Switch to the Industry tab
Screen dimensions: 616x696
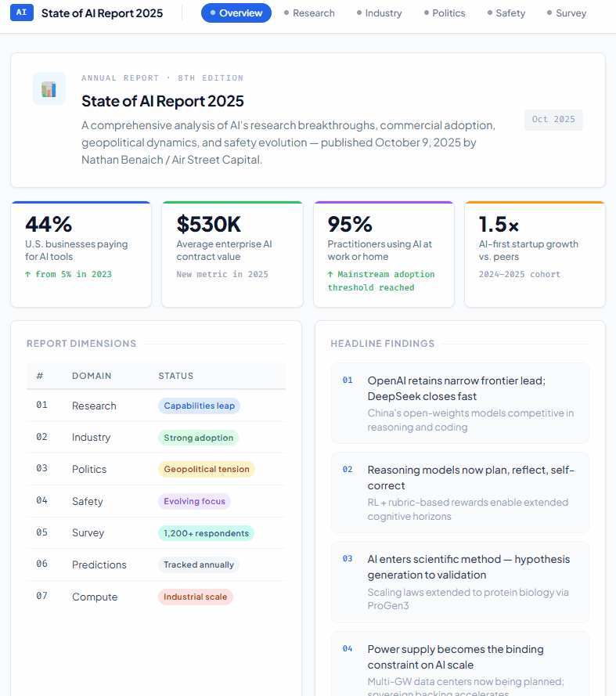[x=380, y=13]
